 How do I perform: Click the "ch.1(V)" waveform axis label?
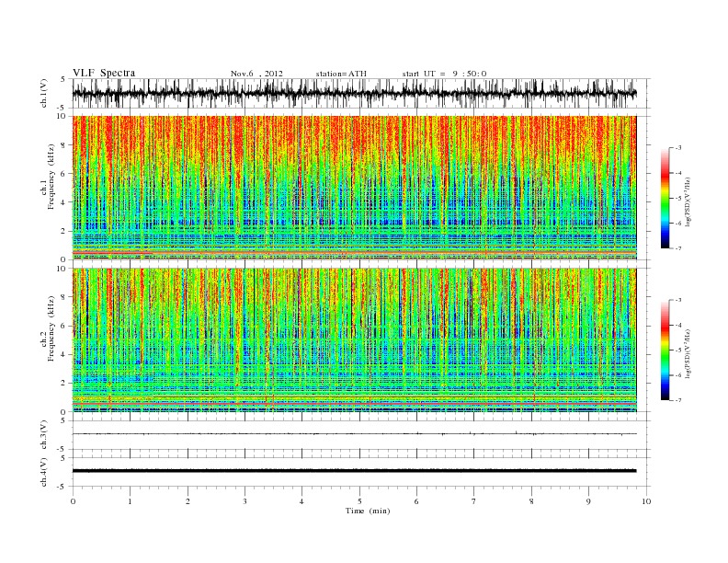click(43, 93)
